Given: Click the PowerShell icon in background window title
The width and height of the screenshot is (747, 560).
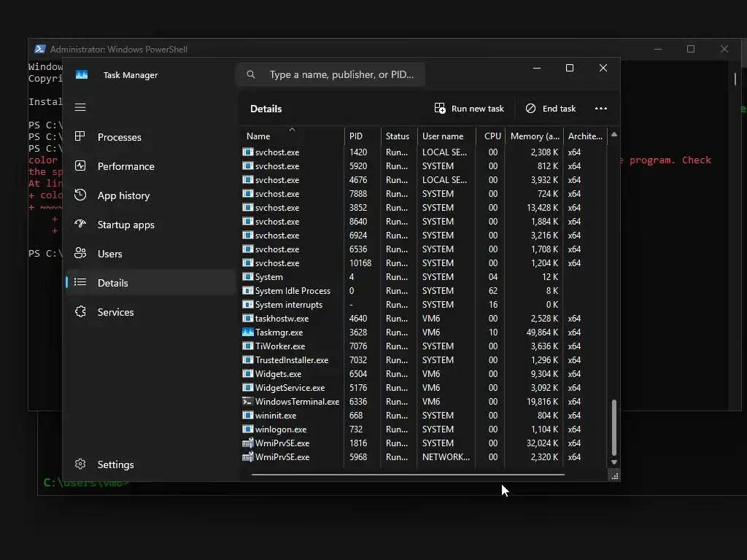Looking at the screenshot, I should [40, 49].
